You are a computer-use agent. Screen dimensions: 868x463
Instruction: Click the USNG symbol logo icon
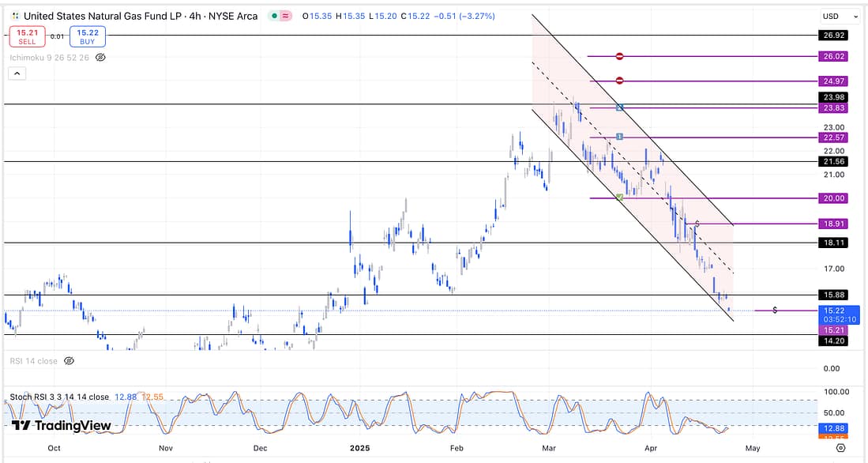[x=16, y=16]
